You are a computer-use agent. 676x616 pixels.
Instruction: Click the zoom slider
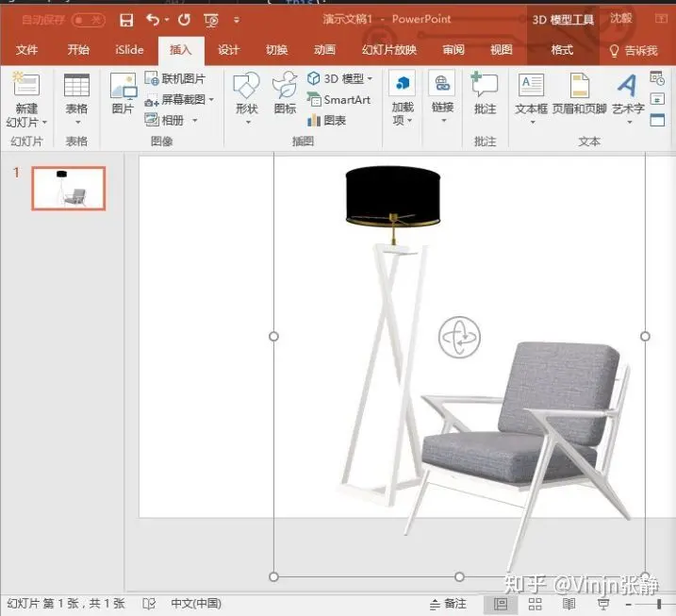click(x=659, y=604)
